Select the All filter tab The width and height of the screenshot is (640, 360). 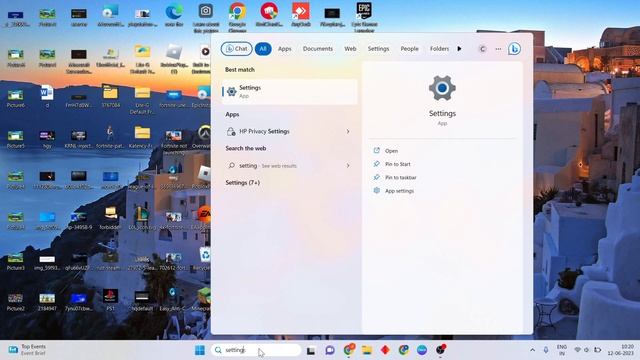click(x=263, y=49)
